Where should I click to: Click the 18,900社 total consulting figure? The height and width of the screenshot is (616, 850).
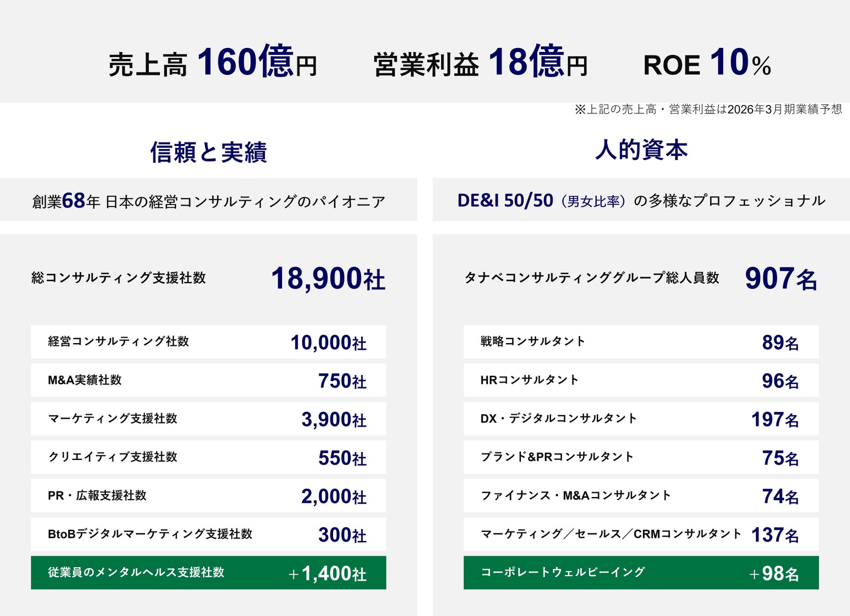tap(328, 278)
